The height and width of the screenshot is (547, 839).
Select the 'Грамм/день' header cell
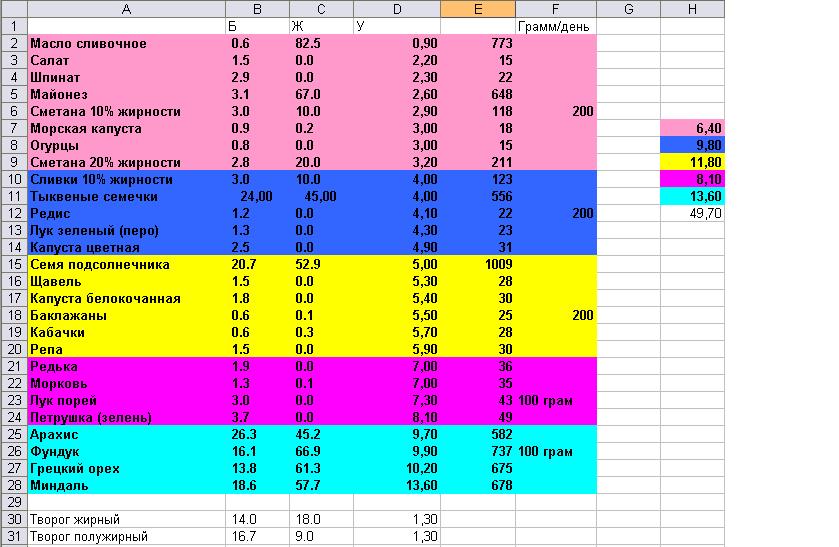pos(555,26)
